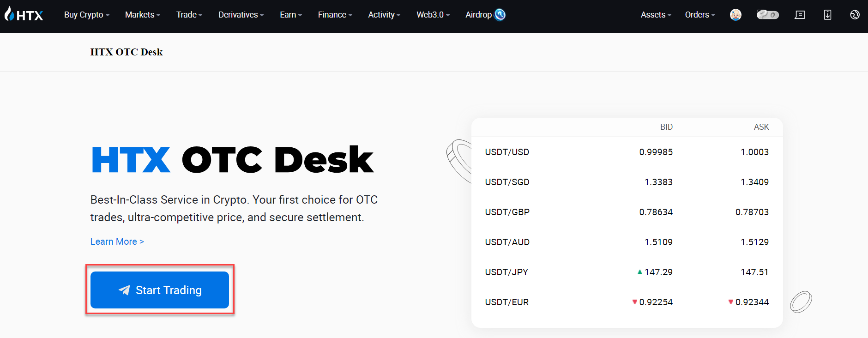
Task: Open the Assets dropdown
Action: pos(656,15)
